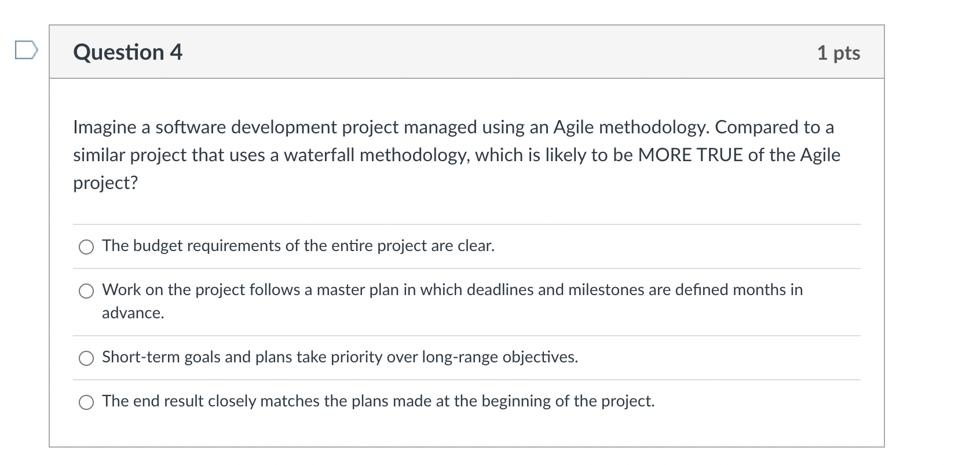Click the work follows a master plan text

452,290
